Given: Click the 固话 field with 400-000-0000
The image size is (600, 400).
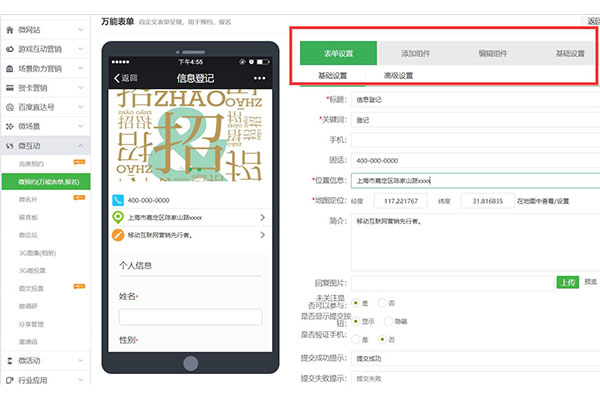Looking at the screenshot, I should [x=476, y=160].
